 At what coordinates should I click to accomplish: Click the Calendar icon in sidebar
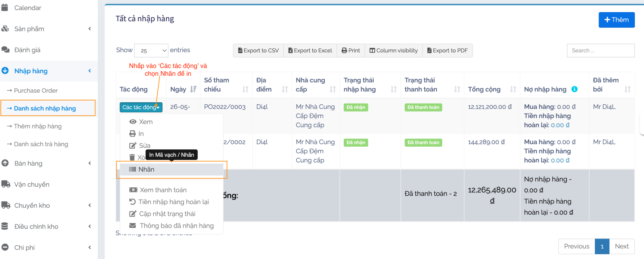5,8
